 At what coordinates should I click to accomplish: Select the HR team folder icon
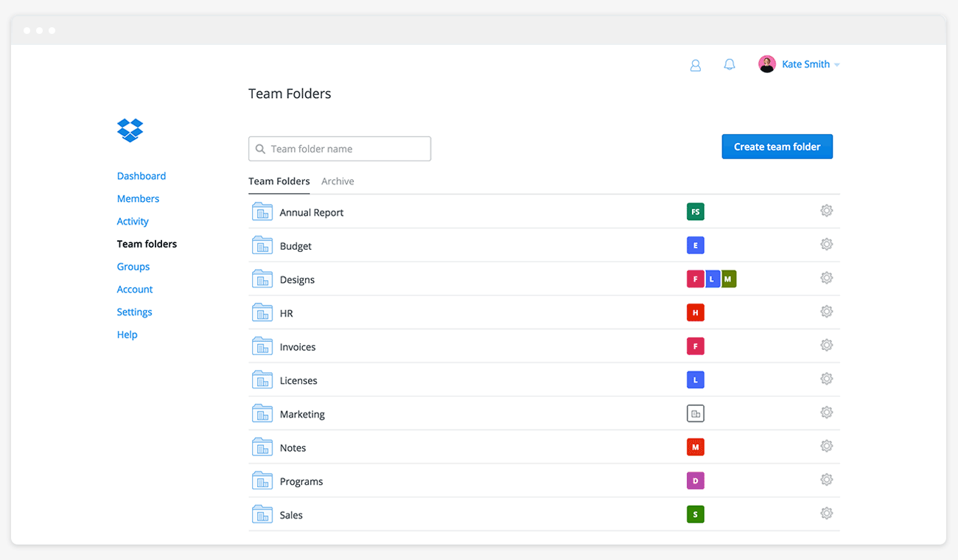(262, 313)
